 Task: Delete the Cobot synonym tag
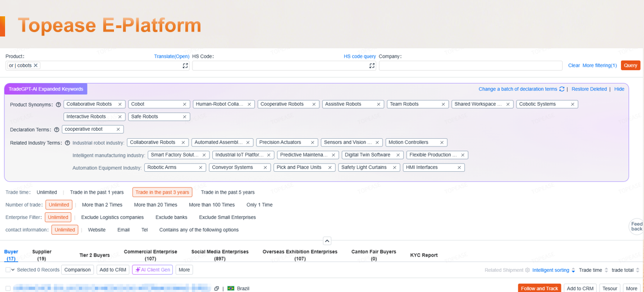(185, 104)
